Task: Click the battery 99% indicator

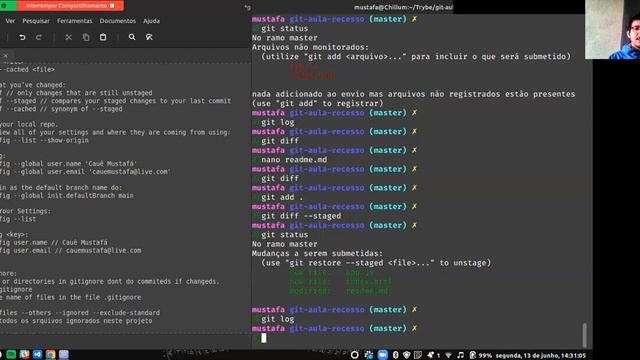Action: [x=481, y=355]
